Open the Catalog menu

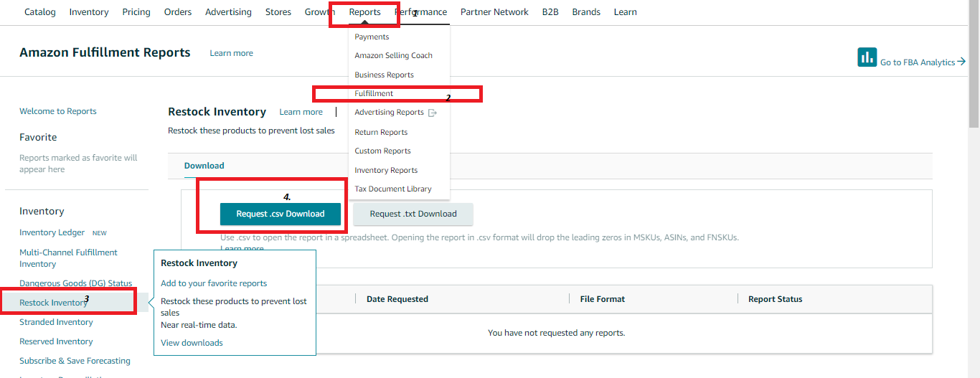[x=40, y=12]
